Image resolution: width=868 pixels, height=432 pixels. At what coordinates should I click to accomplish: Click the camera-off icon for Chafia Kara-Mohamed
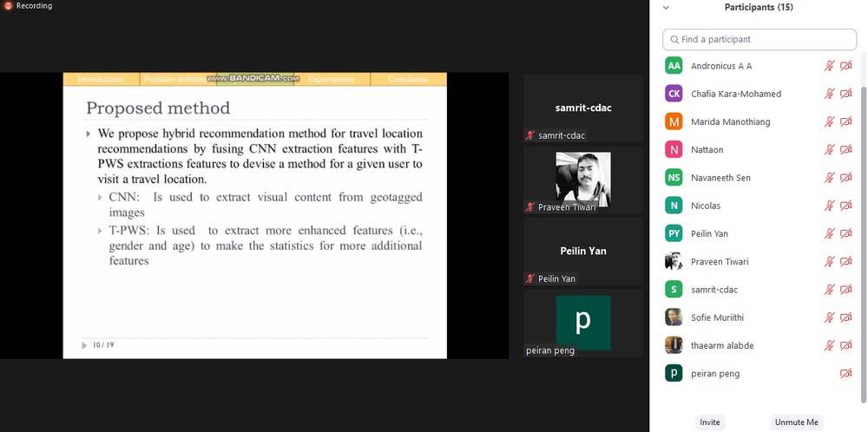(846, 94)
